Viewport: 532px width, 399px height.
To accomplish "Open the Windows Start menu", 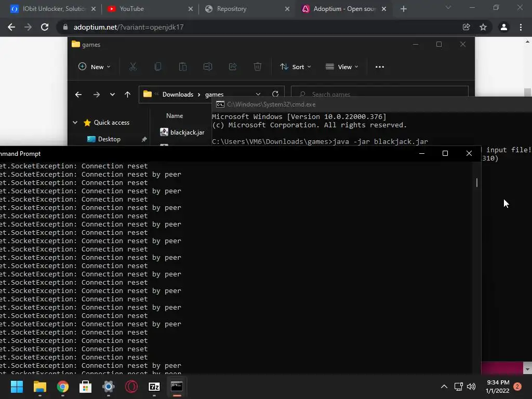I will 17,387.
